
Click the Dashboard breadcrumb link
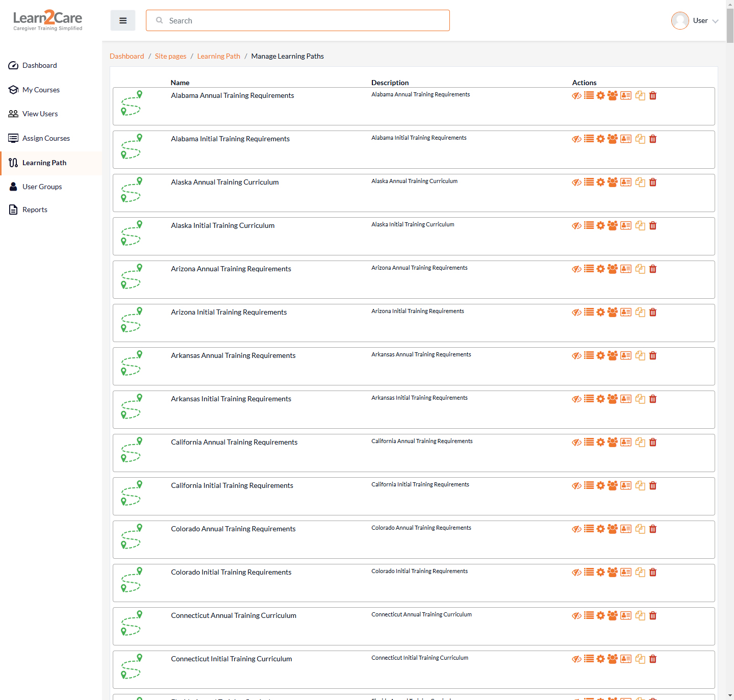click(x=126, y=57)
